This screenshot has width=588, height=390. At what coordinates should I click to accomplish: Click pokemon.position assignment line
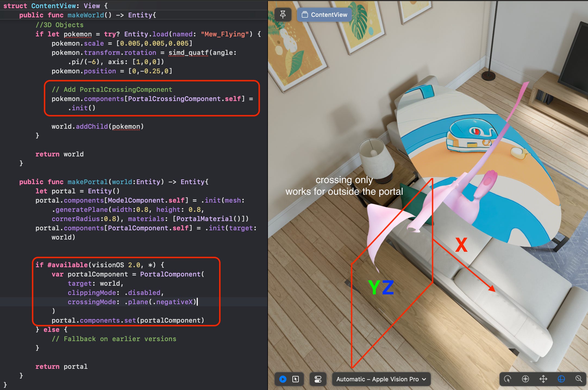click(x=112, y=71)
